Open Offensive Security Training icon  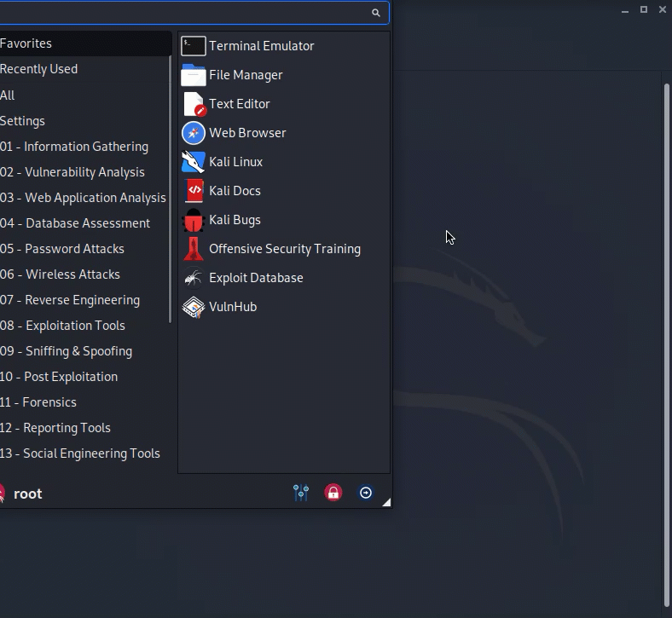tap(194, 249)
